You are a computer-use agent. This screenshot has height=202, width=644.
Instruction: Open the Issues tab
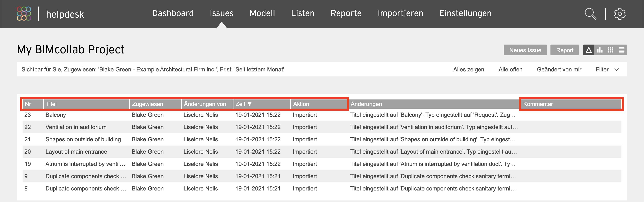(222, 13)
